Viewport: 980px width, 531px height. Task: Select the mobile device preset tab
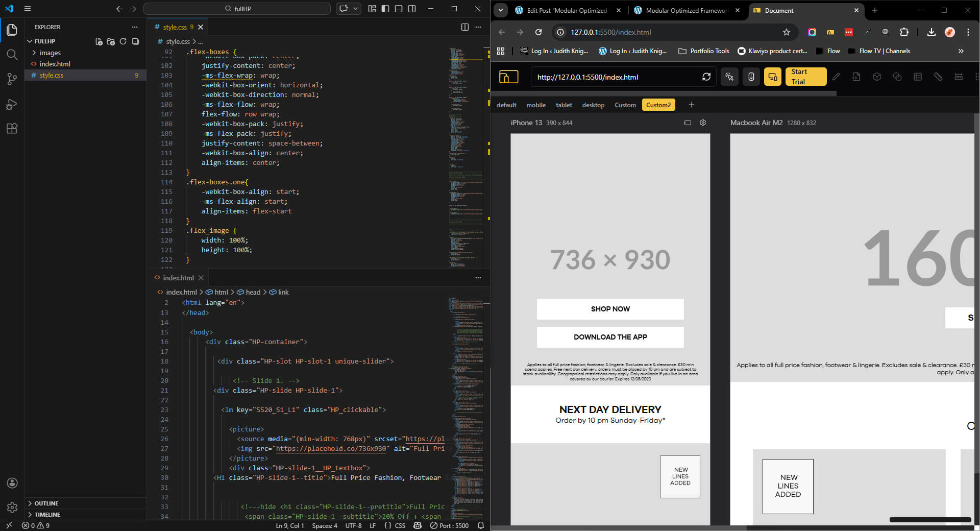(x=536, y=105)
